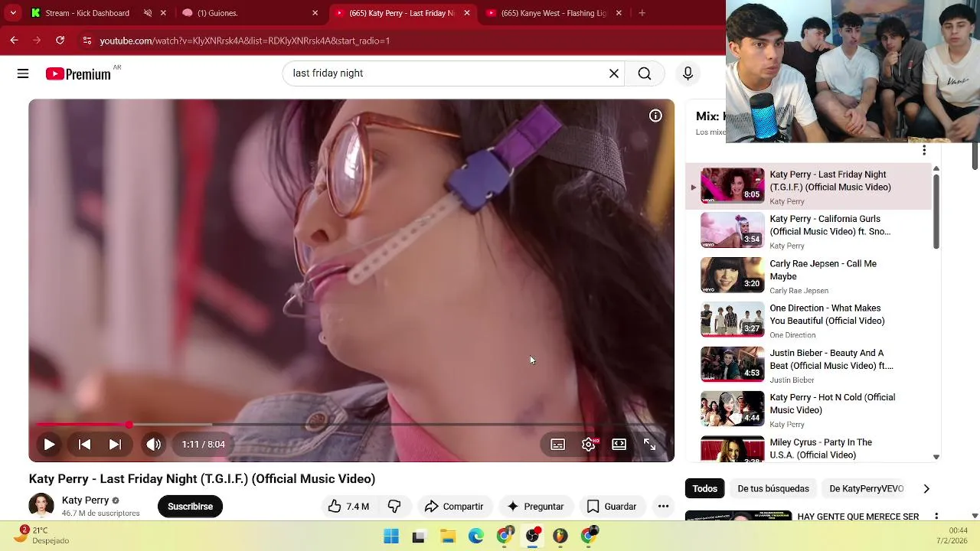Open mix playlist three-dot options
The image size is (980, 551).
pos(924,150)
